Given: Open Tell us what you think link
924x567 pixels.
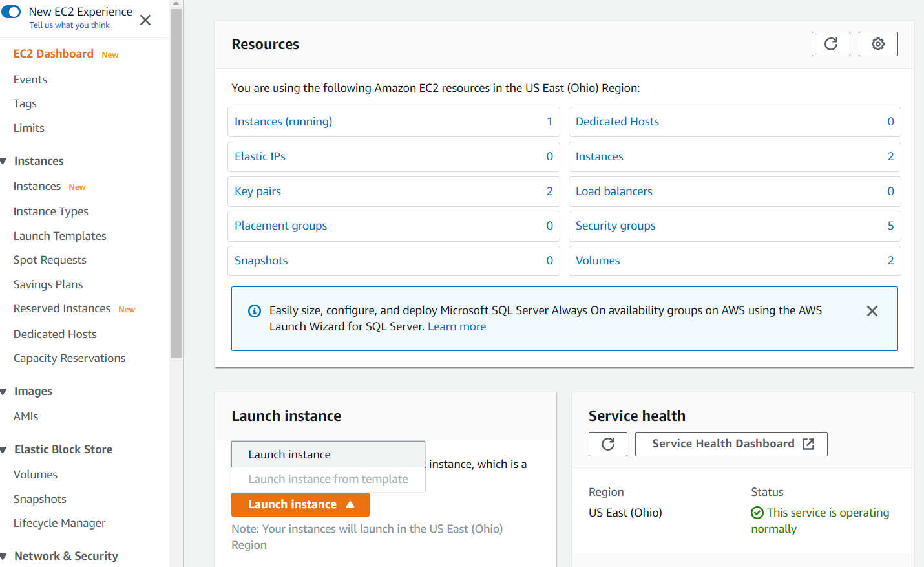Looking at the screenshot, I should pos(70,25).
